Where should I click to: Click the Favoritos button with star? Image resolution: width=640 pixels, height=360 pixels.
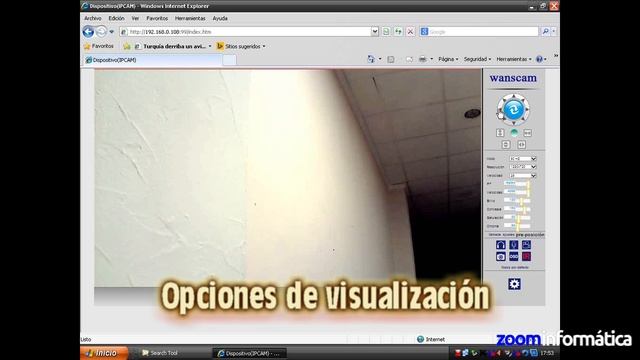[99, 47]
